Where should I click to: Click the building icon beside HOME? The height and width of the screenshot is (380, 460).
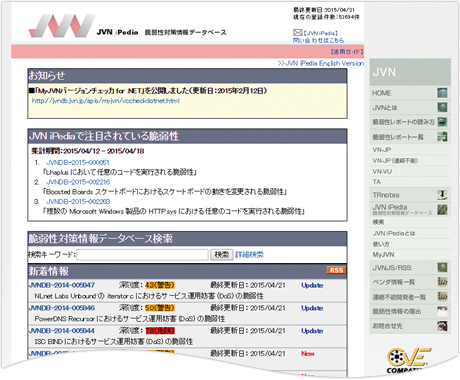pyautogui.click(x=442, y=93)
